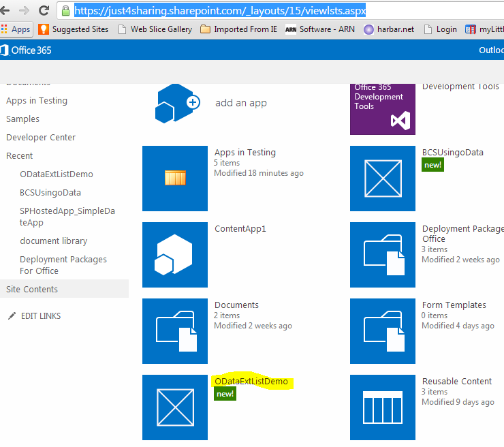
Task: Open the harbar.net bookmark
Action: (389, 29)
